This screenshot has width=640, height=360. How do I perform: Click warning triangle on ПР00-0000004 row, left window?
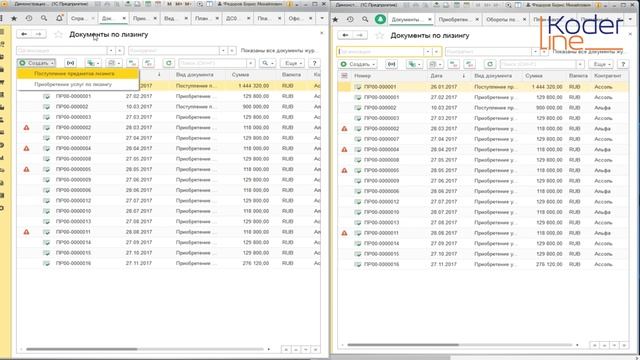(x=27, y=148)
